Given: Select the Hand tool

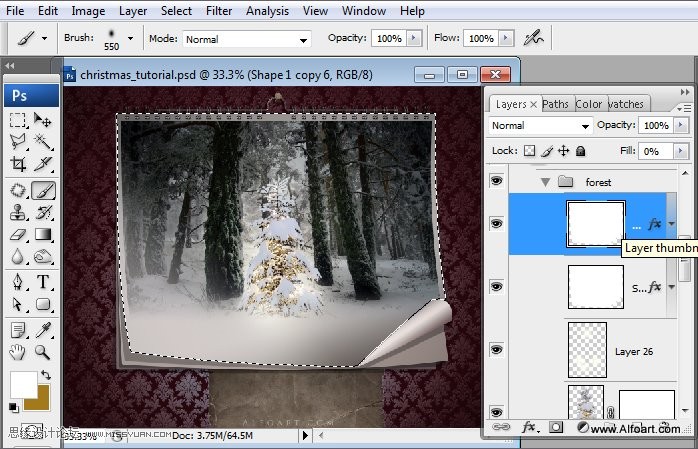Looking at the screenshot, I should pyautogui.click(x=18, y=351).
